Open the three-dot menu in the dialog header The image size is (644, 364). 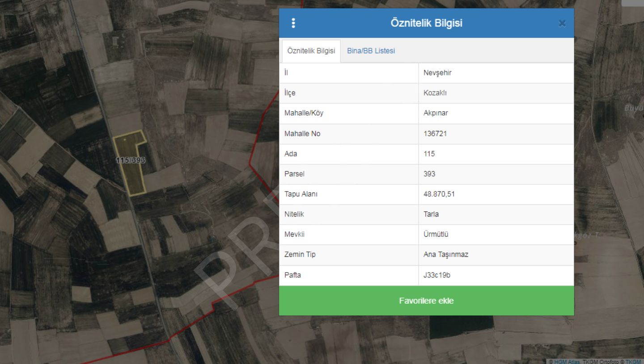click(x=293, y=23)
